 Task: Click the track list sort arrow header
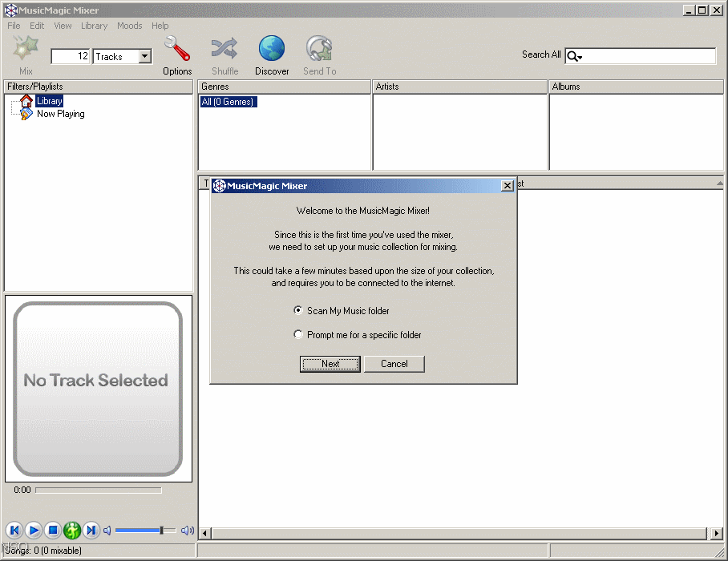click(x=719, y=184)
